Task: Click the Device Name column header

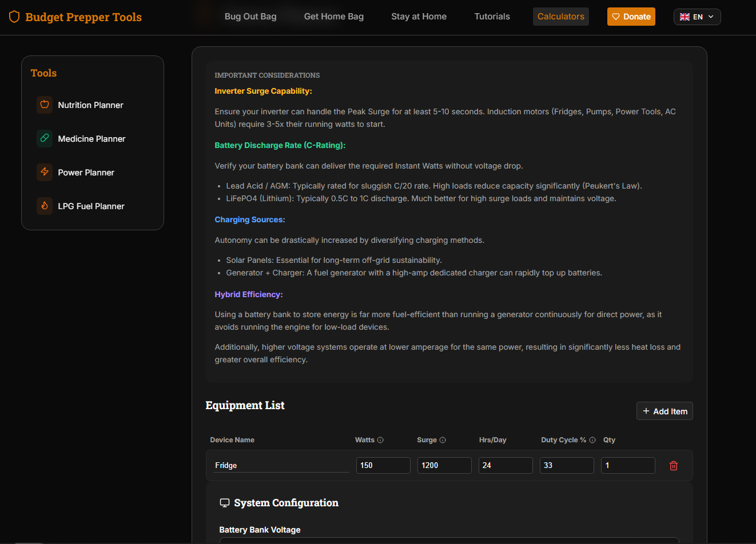Action: tap(232, 440)
